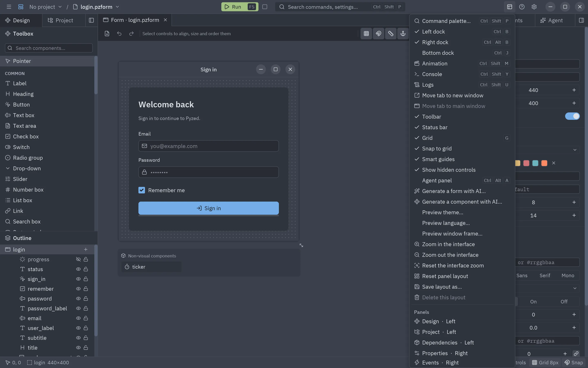Open the hamburger main menu
The image size is (588, 368).
tap(9, 7)
